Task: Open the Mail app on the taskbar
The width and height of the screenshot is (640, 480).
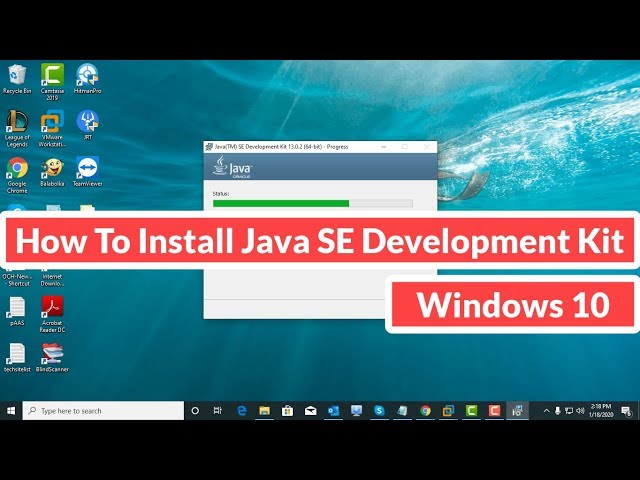Action: click(x=311, y=411)
